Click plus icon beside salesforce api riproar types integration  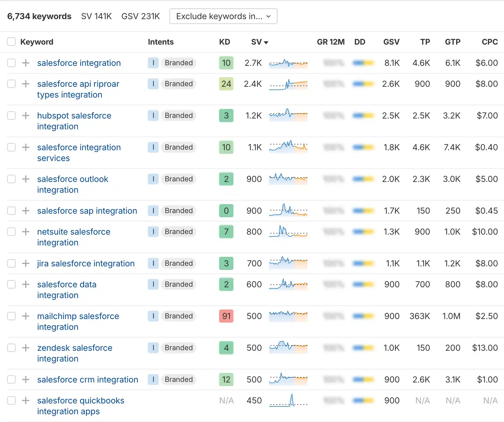[26, 84]
